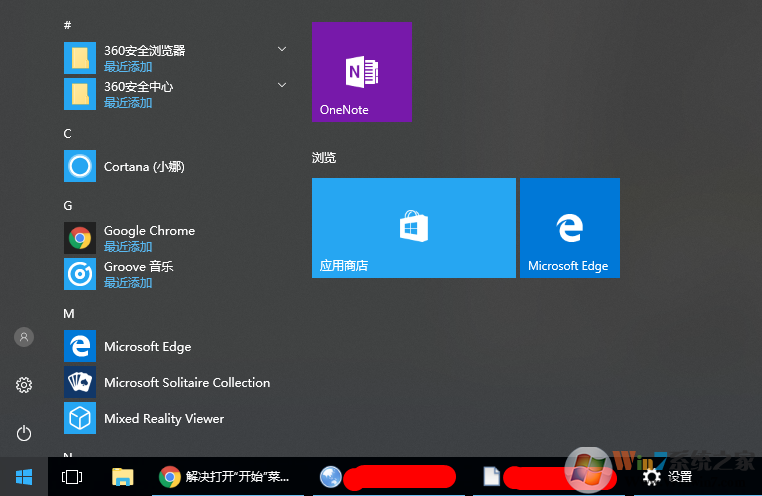Expand the 360安全浏览器 folder chevron

282,49
